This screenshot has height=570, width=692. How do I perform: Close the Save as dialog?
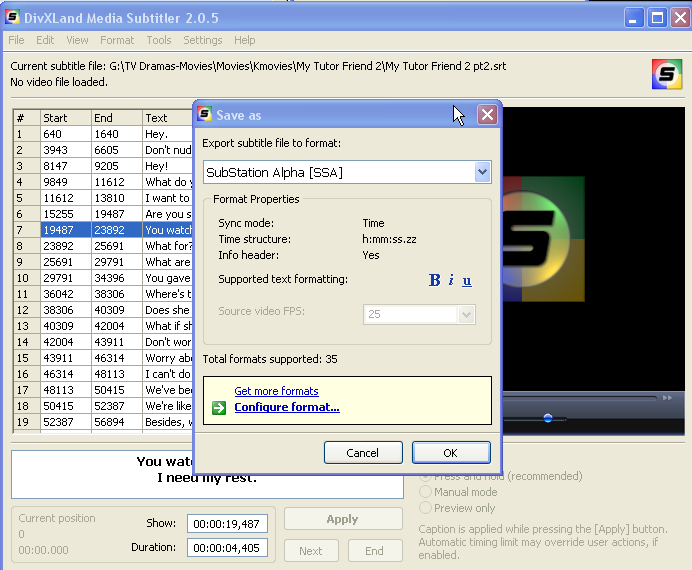click(x=487, y=114)
